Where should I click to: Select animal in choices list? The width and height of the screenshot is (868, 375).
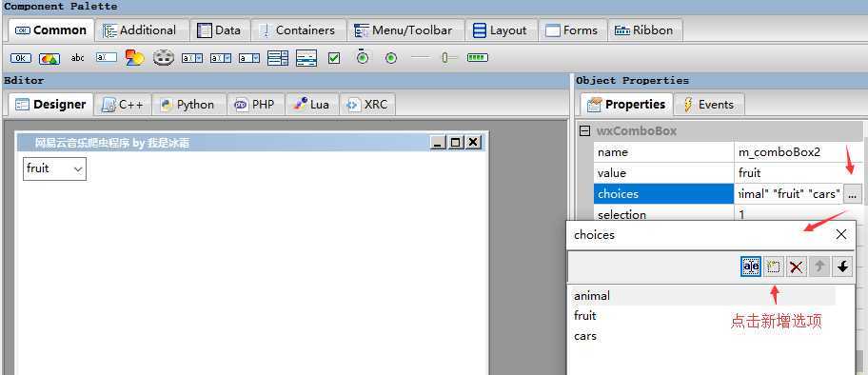coord(701,296)
